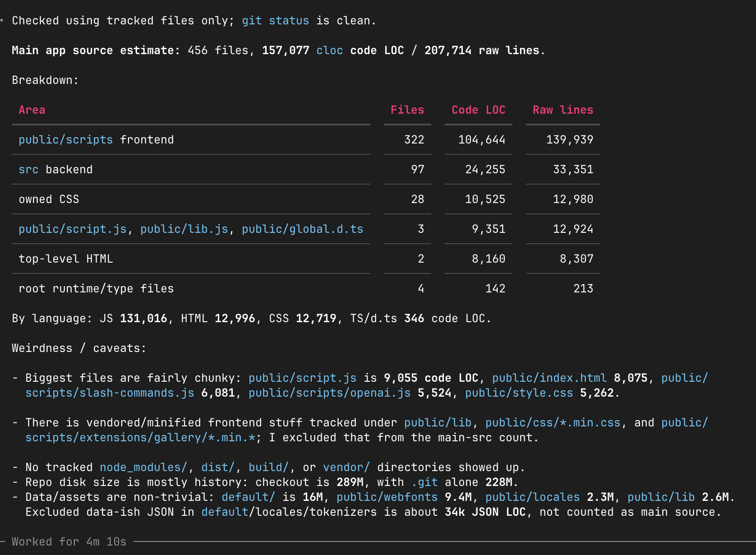Click the 'node_modules/' directory name

[x=143, y=467]
